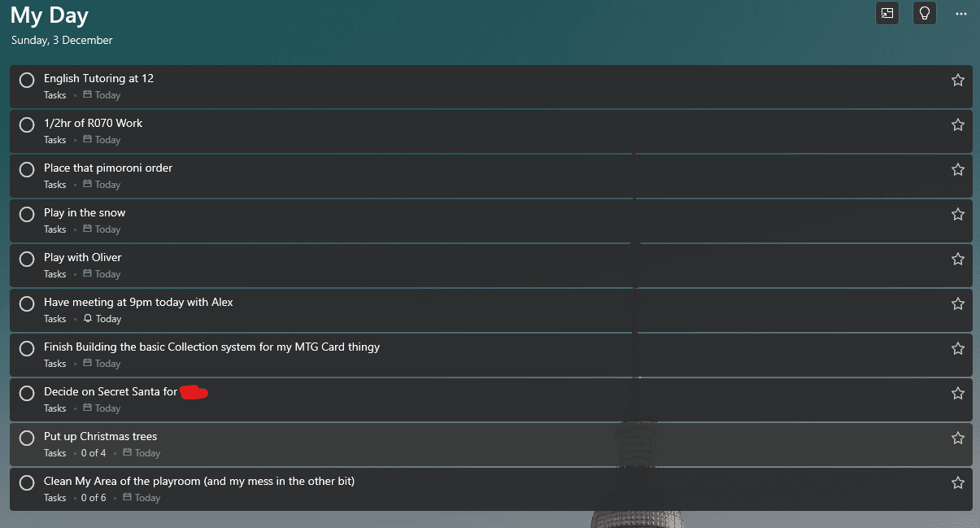Check off 1/2hr of R070 Work
This screenshot has width=980, height=528.
tap(27, 124)
